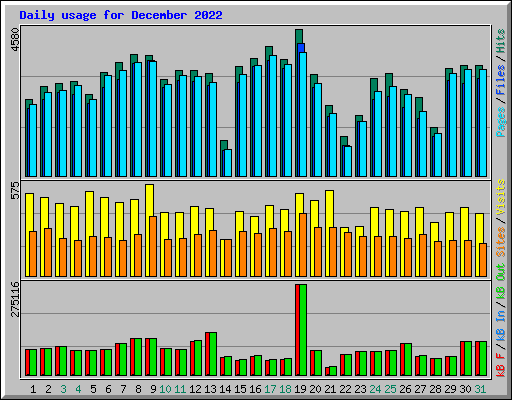512x400 pixels.
Task: Click the 275116 kB axis value
Action: click(15, 299)
